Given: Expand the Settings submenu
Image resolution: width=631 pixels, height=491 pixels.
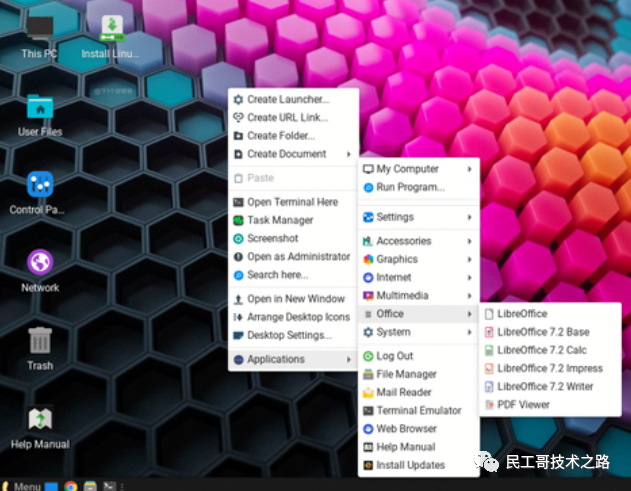Looking at the screenshot, I should (x=419, y=217).
